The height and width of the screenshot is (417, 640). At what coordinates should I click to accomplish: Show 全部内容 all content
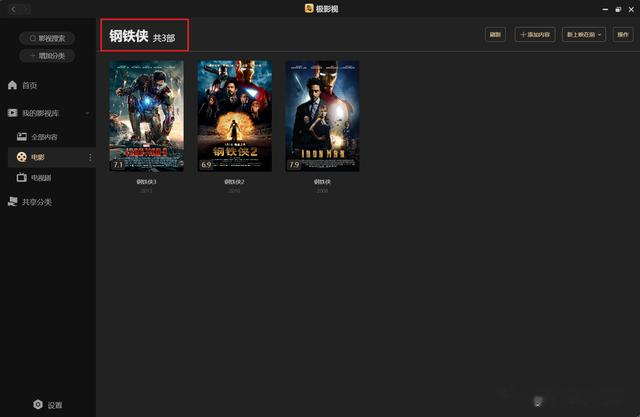coord(37,137)
